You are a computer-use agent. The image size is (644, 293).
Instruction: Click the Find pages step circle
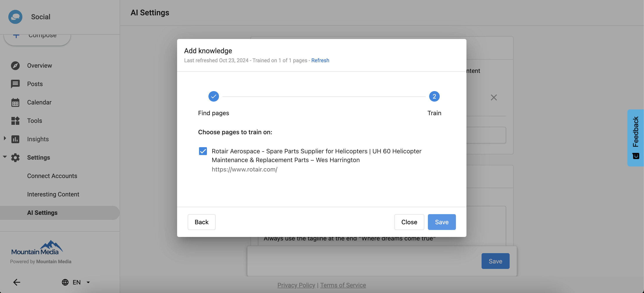(213, 96)
